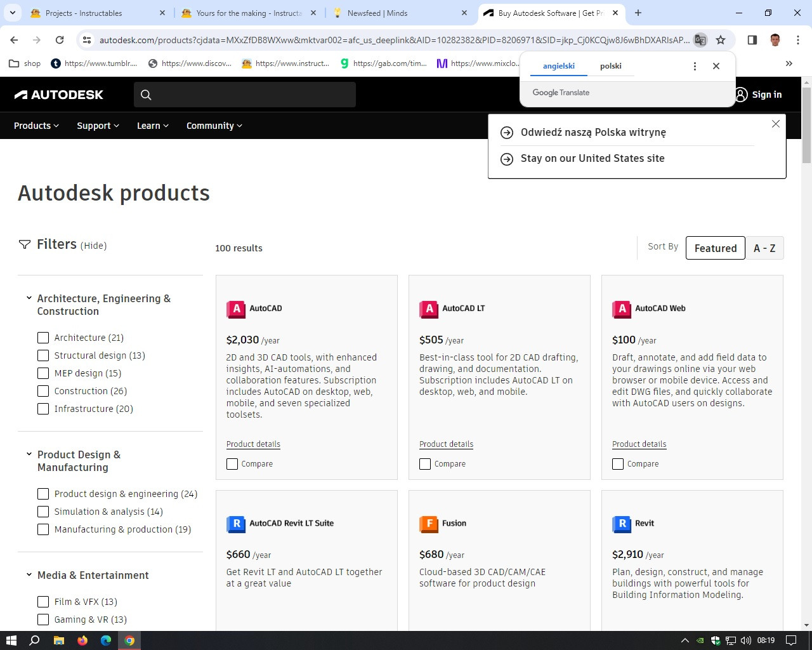812x650 pixels.
Task: Collapse Media & Entertainment section
Action: 29,574
